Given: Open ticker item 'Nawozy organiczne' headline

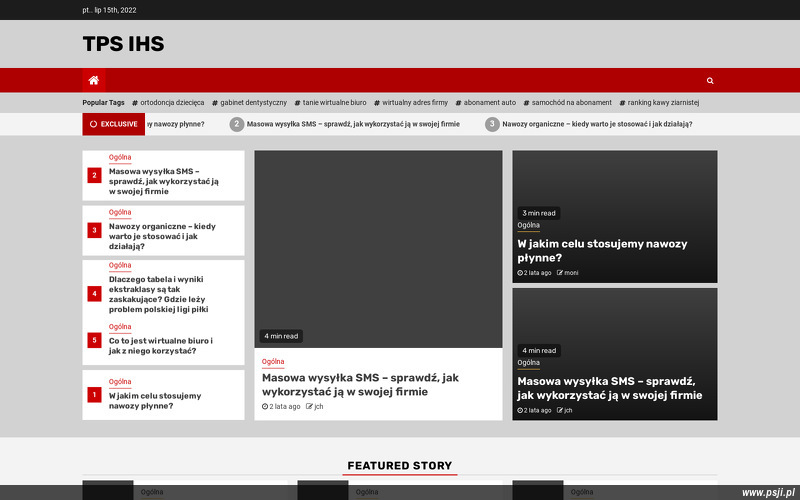Looking at the screenshot, I should coord(597,124).
